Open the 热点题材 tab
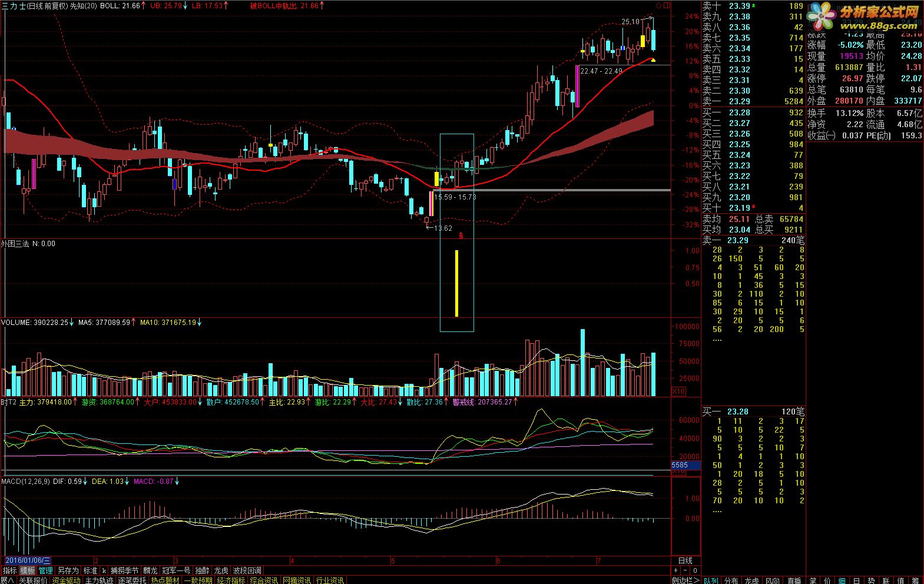 (165, 580)
